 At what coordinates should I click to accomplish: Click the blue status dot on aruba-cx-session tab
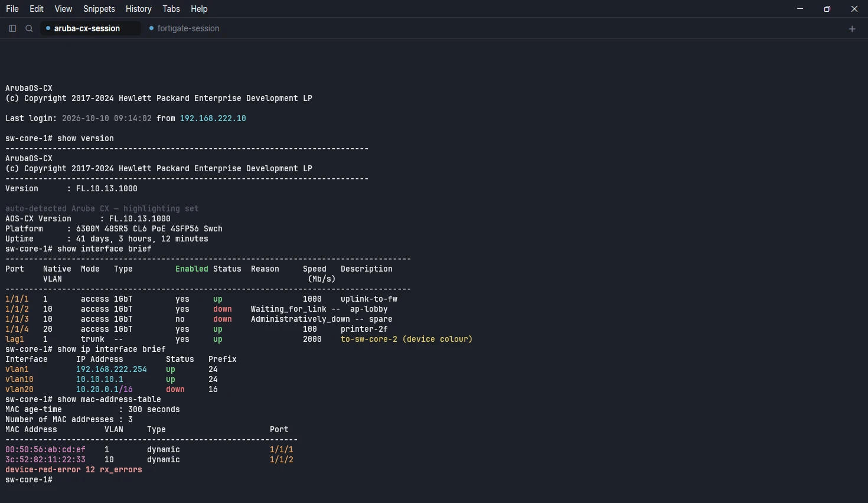click(48, 28)
